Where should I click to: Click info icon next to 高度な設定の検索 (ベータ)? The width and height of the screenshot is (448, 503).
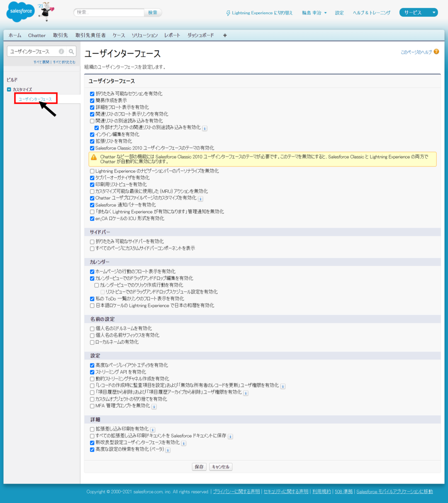click(168, 450)
